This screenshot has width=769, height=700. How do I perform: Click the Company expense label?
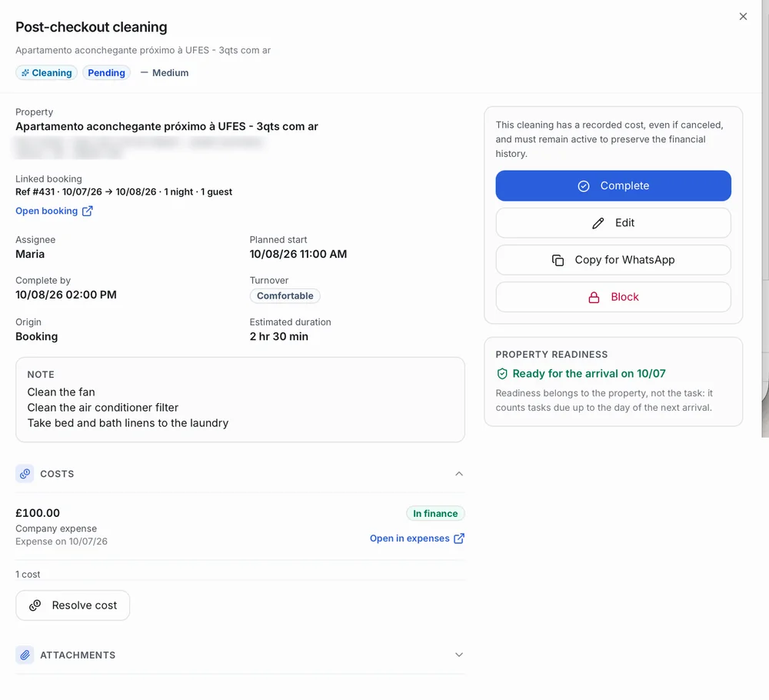pos(56,528)
